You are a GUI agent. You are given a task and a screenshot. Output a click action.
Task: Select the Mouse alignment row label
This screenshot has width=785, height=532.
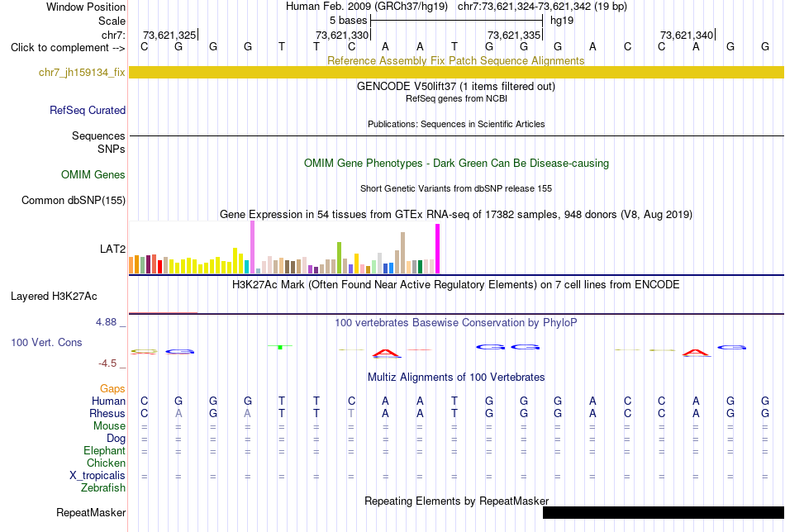[x=109, y=426]
